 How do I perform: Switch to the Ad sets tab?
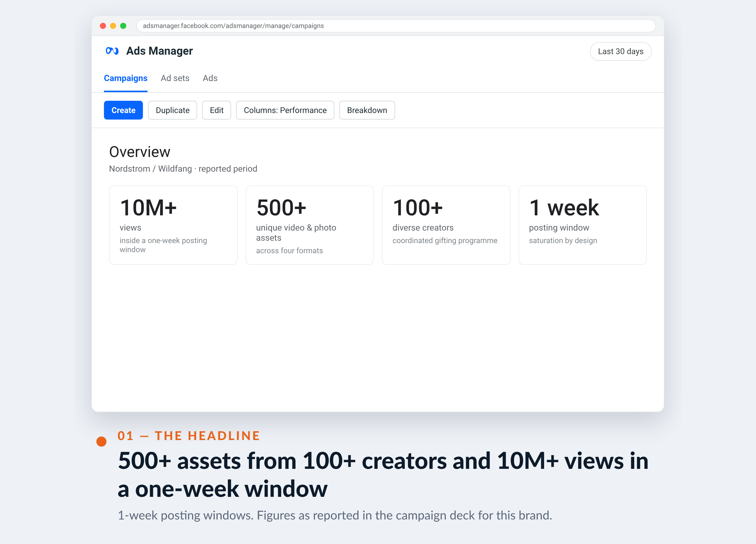pos(175,78)
